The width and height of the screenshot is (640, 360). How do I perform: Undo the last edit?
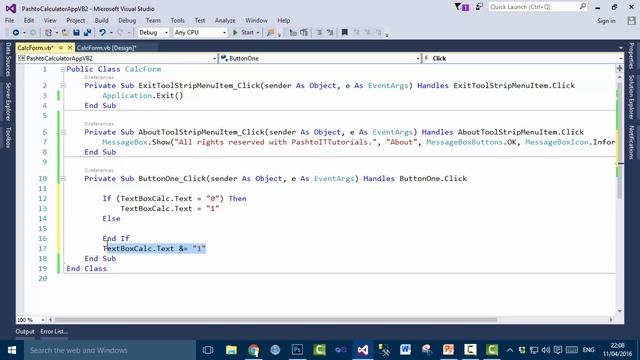tap(102, 32)
